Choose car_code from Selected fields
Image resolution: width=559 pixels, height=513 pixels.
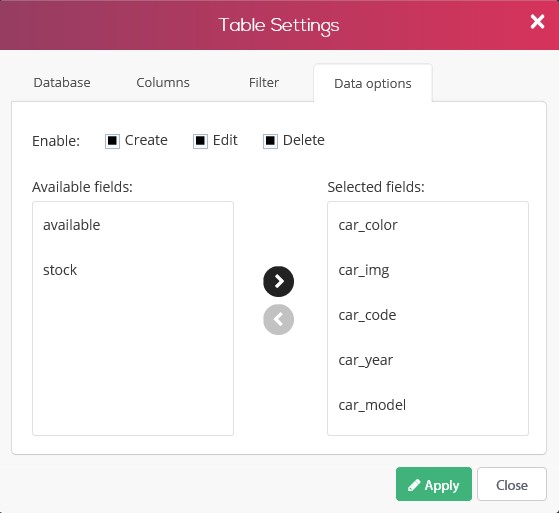point(428,315)
